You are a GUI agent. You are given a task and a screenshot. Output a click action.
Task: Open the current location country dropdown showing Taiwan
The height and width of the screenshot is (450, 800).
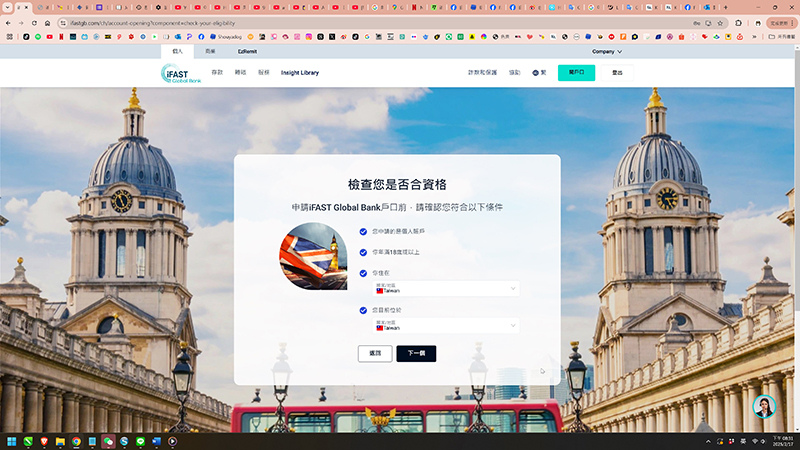[x=446, y=326]
